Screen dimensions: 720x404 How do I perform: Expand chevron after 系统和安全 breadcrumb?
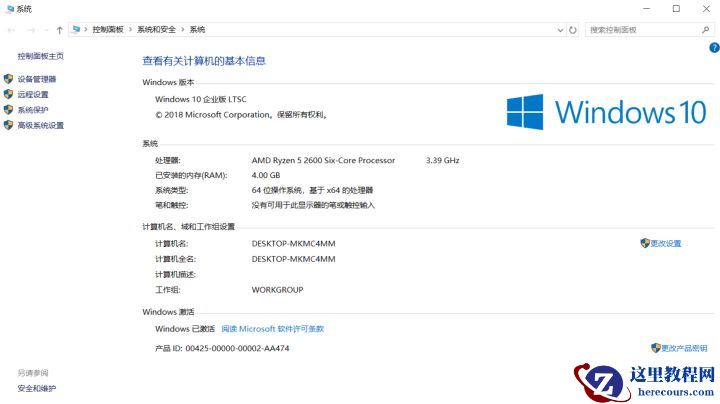click(x=183, y=29)
